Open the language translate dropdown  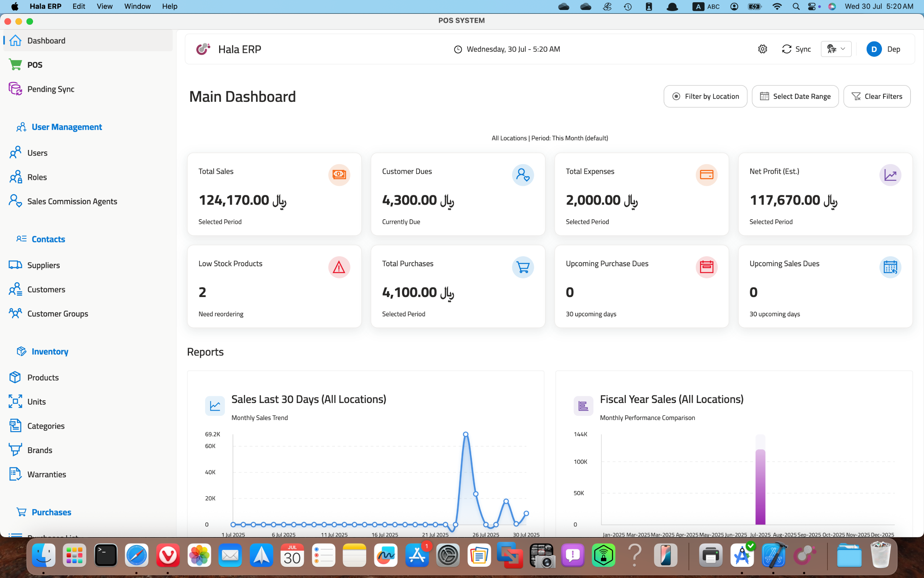tap(836, 49)
